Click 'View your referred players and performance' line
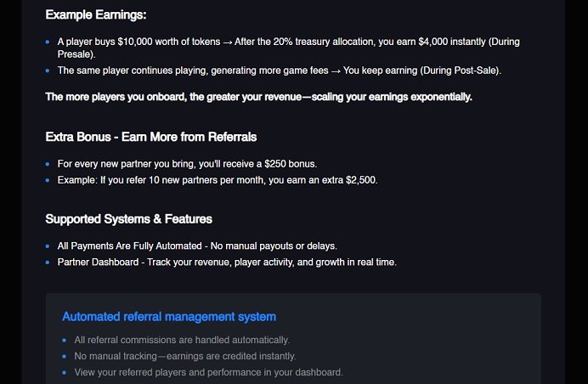This screenshot has width=588, height=384. click(x=208, y=372)
